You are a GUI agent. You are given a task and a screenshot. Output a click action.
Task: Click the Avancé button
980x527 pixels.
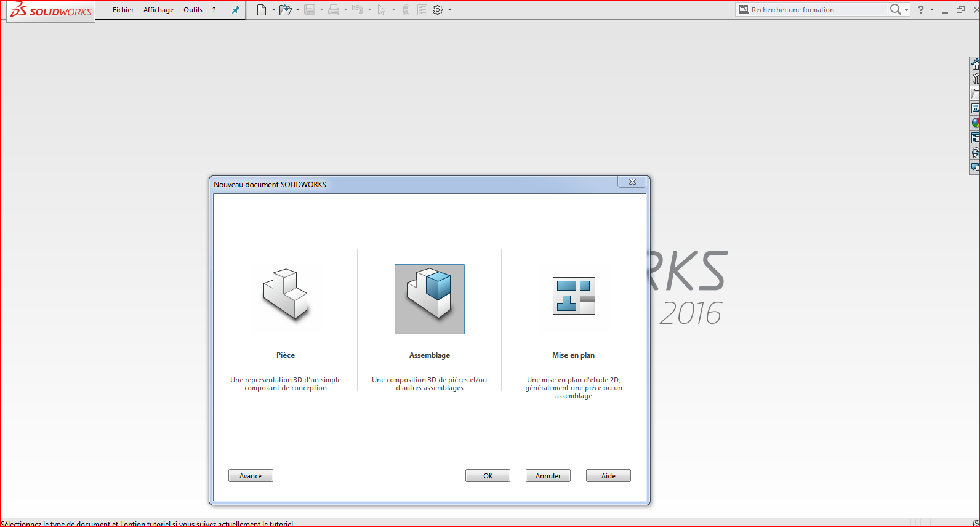251,476
